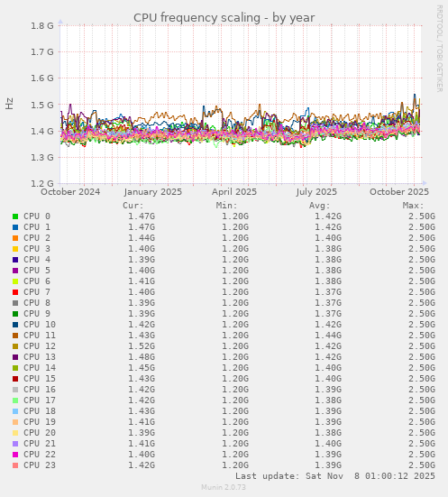Click the 'Max:' column header
This screenshot has width=448, height=497.
(413, 206)
